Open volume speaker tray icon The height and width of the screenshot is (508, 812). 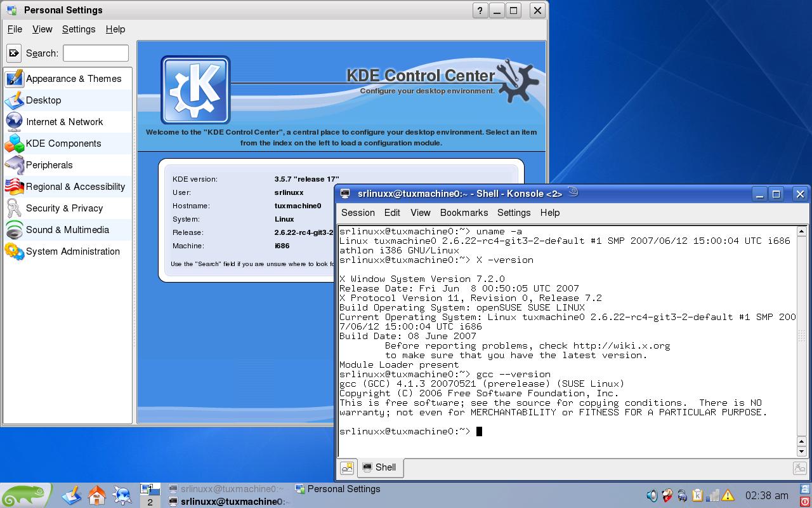tap(652, 495)
